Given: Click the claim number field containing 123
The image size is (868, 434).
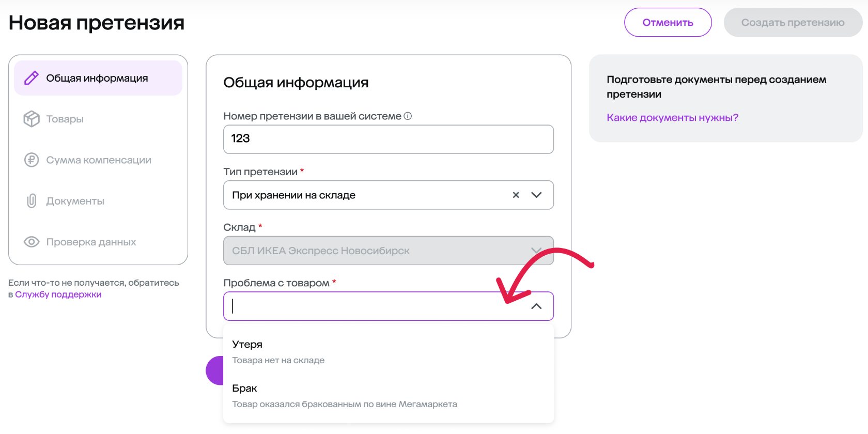Looking at the screenshot, I should (x=389, y=139).
